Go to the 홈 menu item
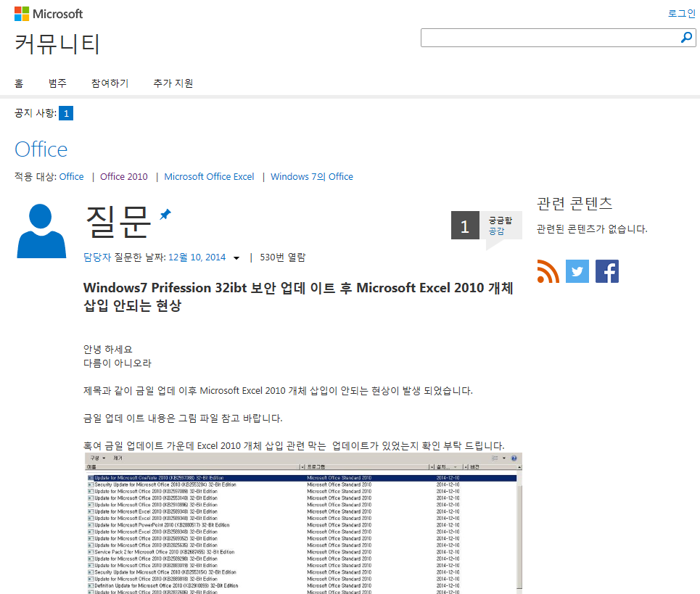This screenshot has height=594, width=700. [19, 83]
